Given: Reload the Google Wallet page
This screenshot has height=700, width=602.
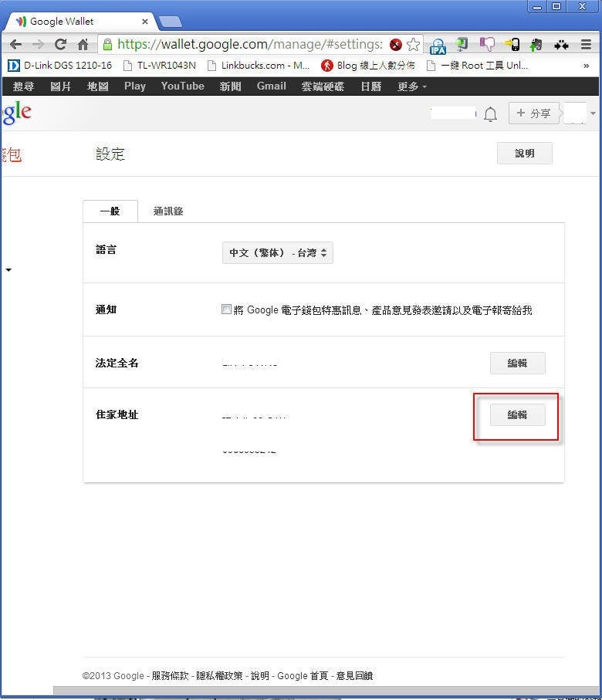Looking at the screenshot, I should coord(60,45).
